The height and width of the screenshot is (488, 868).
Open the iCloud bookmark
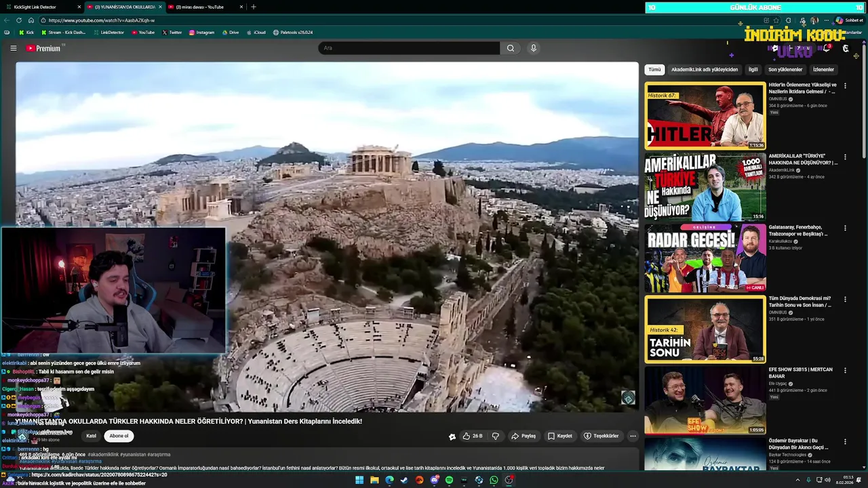(x=256, y=33)
